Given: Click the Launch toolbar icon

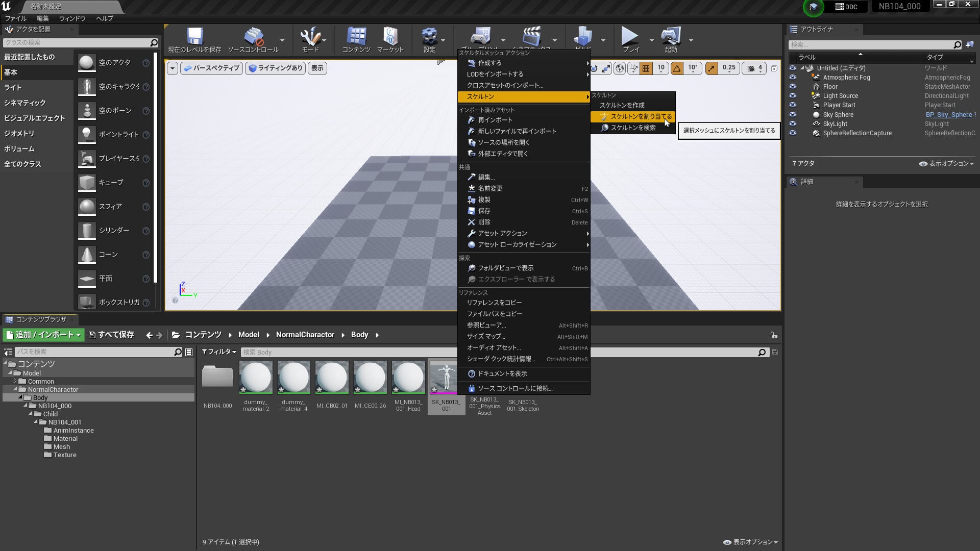Looking at the screenshot, I should click(671, 36).
